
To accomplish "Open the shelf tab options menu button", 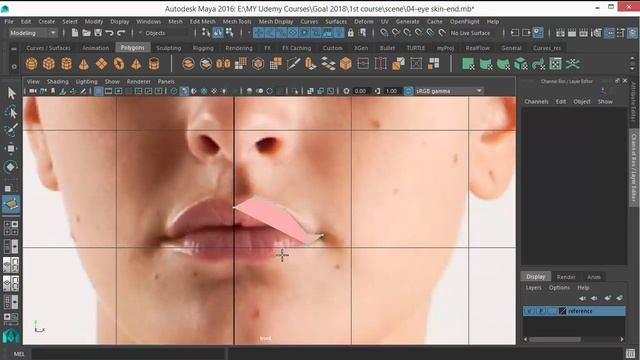I will pos(14,49).
